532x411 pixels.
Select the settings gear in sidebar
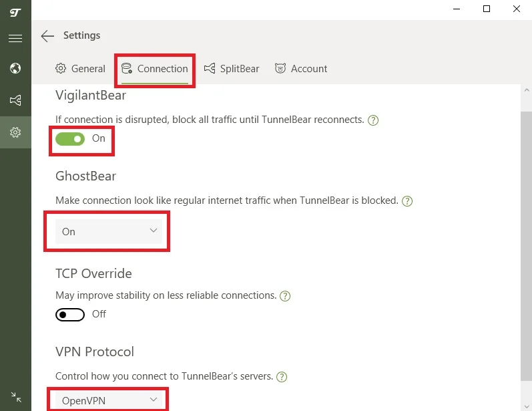[x=15, y=132]
